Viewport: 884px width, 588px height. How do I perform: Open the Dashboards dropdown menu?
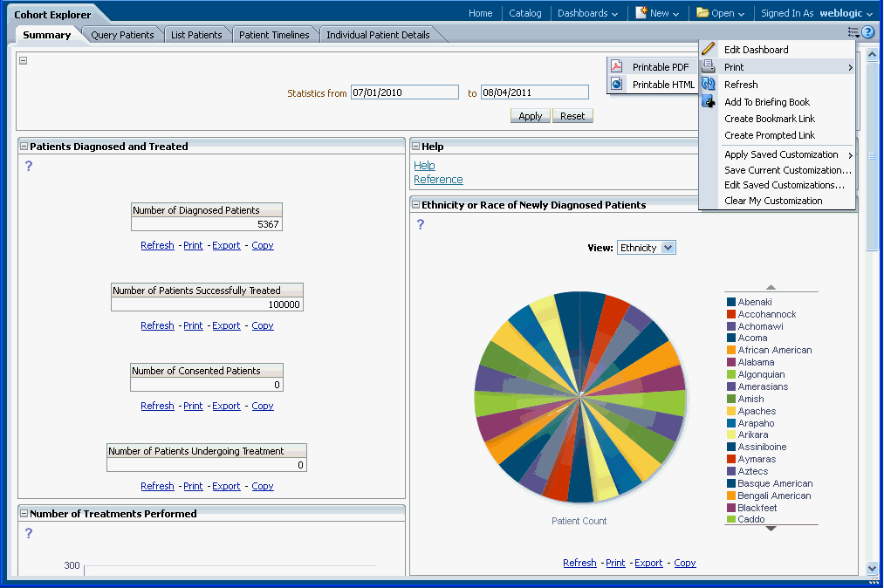[587, 13]
